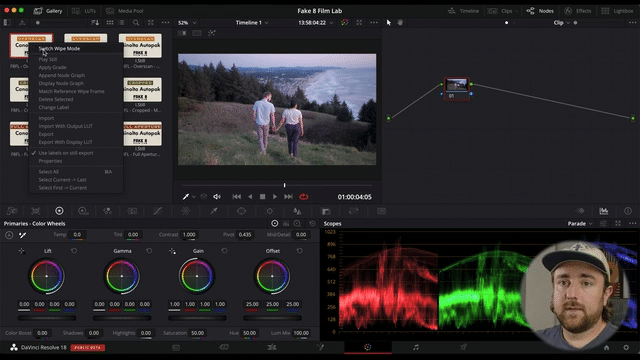Play the clip forward
The width and height of the screenshot is (640, 360).
275,197
